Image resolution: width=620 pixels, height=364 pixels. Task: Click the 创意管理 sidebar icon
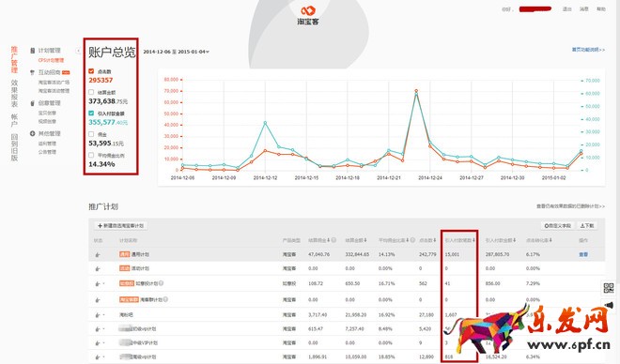[33, 103]
